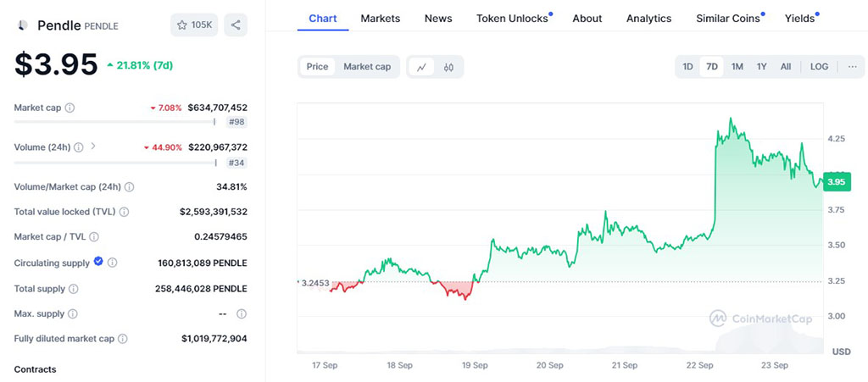868x382 pixels.
Task: Show info for Fully diluted market cap
Action: (123, 338)
